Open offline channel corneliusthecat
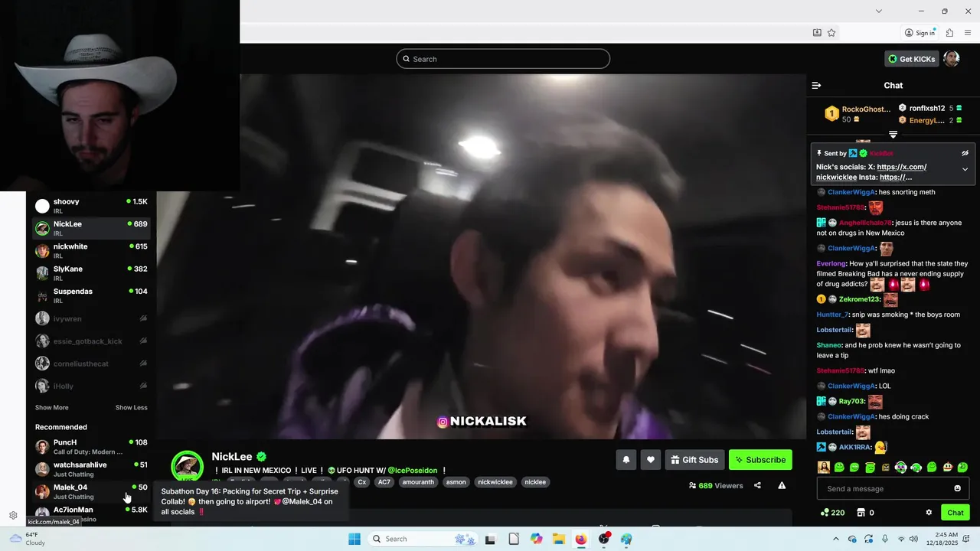 [x=90, y=364]
